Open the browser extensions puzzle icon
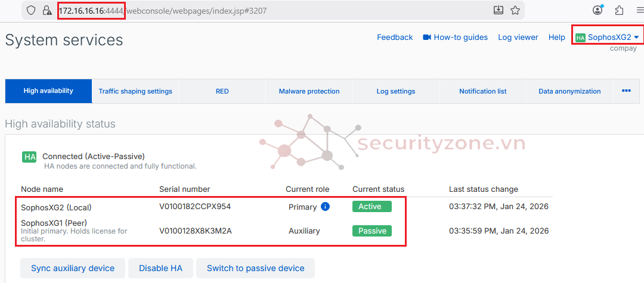The height and width of the screenshot is (283, 644). (x=619, y=10)
